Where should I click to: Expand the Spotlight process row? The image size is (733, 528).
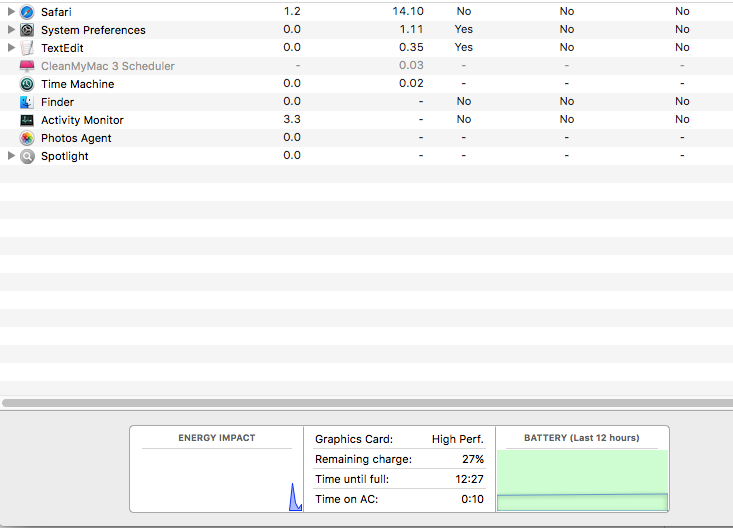11,155
